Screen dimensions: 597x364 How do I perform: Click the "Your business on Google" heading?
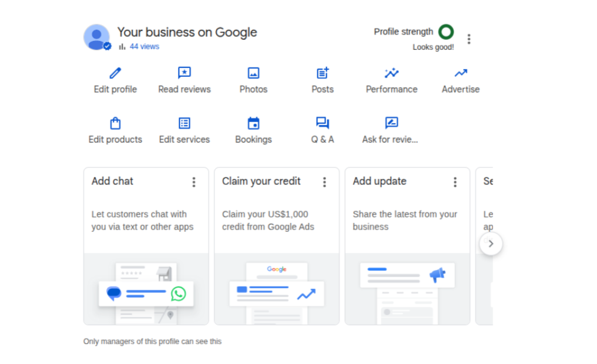pyautogui.click(x=187, y=32)
